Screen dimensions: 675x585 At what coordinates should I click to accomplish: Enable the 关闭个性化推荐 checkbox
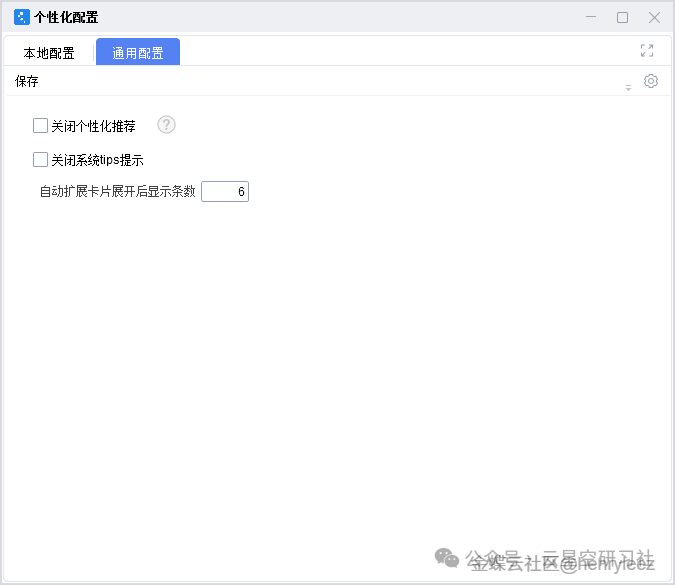point(40,126)
